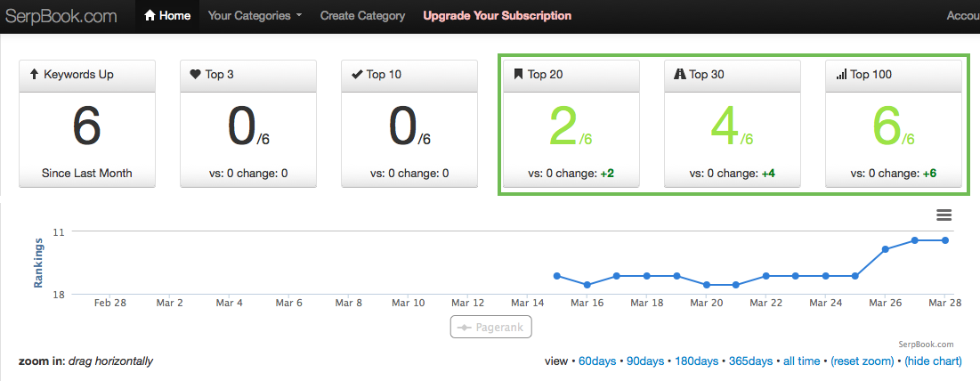This screenshot has height=381, width=980.
Task: Click the (hide chart) link
Action: 933,361
